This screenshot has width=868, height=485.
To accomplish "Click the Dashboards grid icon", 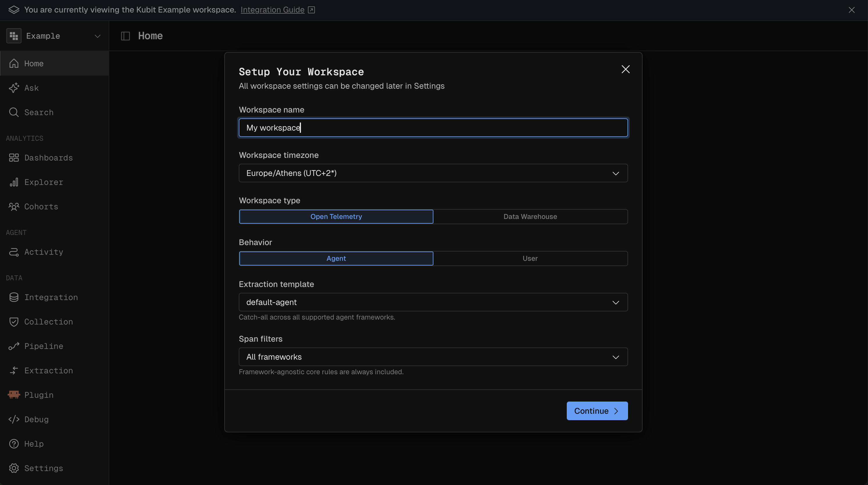I will (14, 158).
